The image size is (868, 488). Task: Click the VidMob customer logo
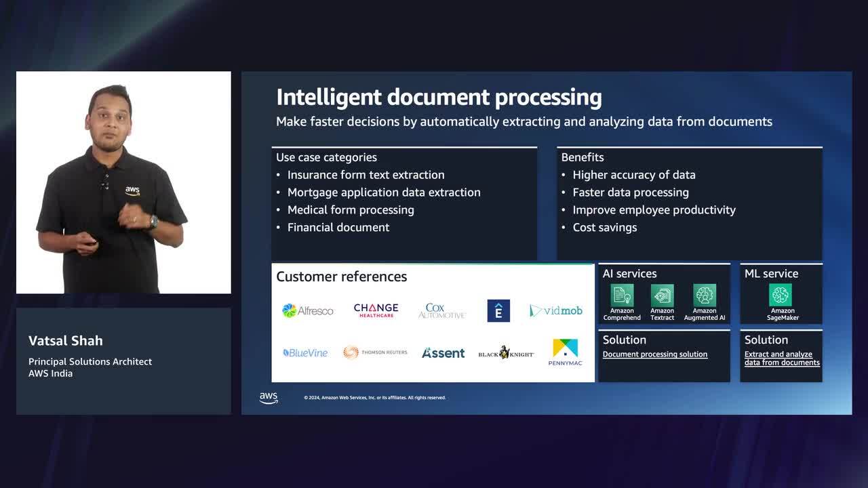point(556,310)
